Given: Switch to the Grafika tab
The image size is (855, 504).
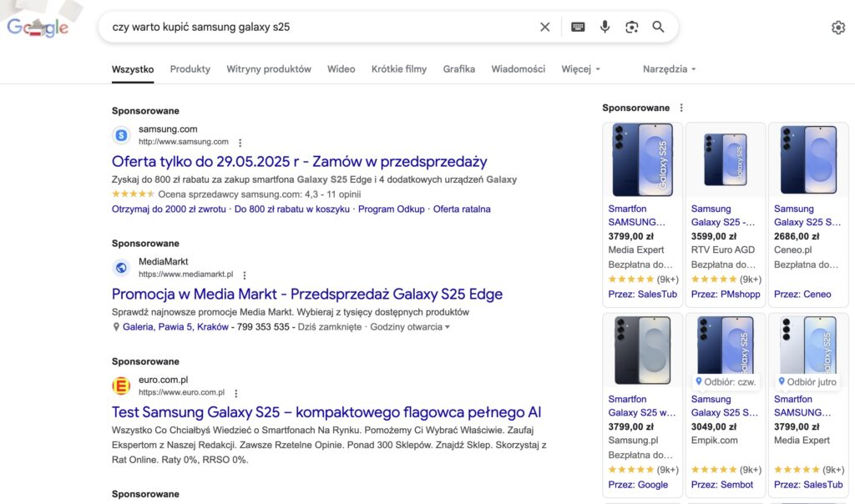Looking at the screenshot, I should tap(458, 69).
